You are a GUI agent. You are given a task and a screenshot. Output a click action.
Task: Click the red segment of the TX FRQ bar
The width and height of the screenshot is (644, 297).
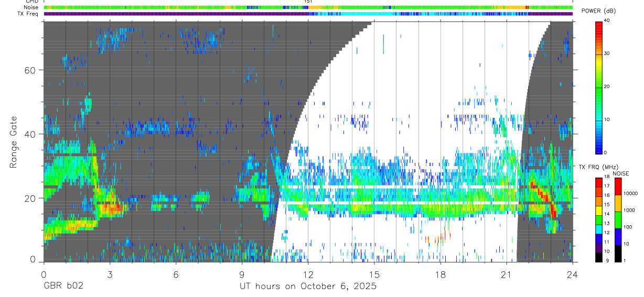(599, 182)
